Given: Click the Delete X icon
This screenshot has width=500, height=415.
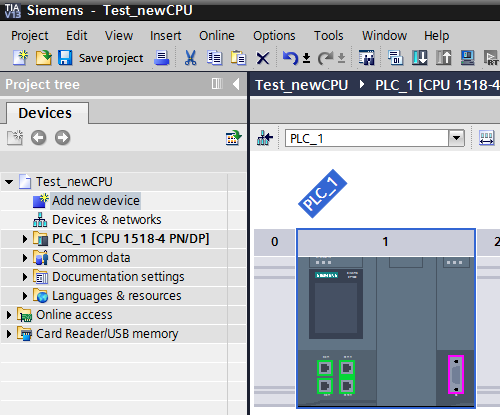Looking at the screenshot, I should click(263, 58).
